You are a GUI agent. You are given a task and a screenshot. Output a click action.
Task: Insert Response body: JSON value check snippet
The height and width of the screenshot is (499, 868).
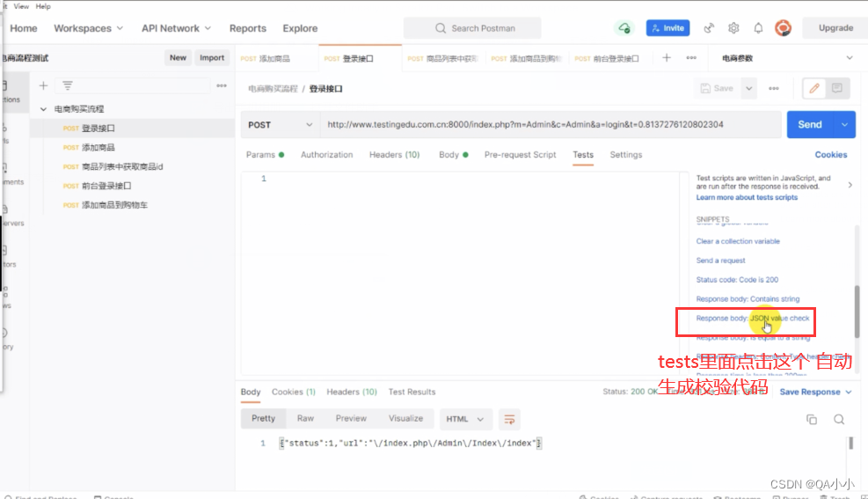tap(752, 319)
